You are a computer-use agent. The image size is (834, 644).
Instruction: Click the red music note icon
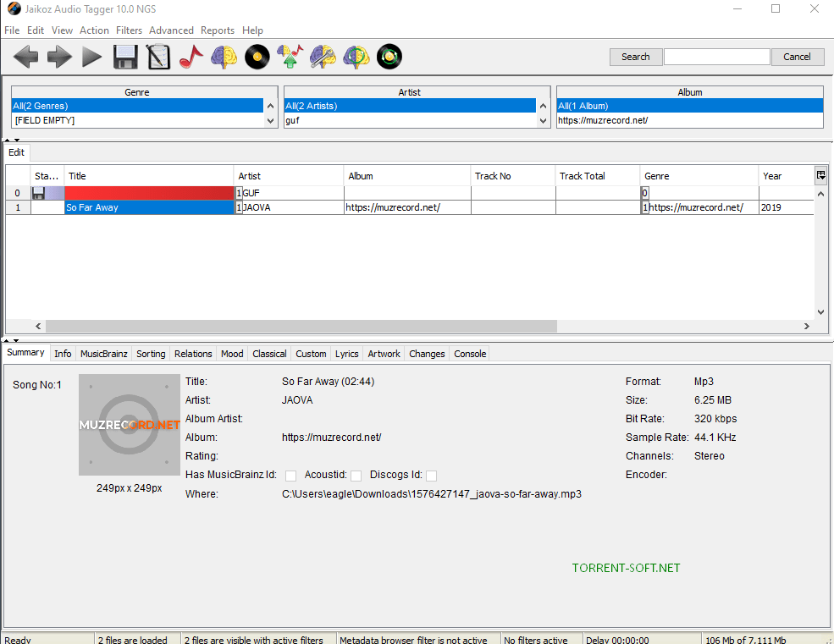191,57
